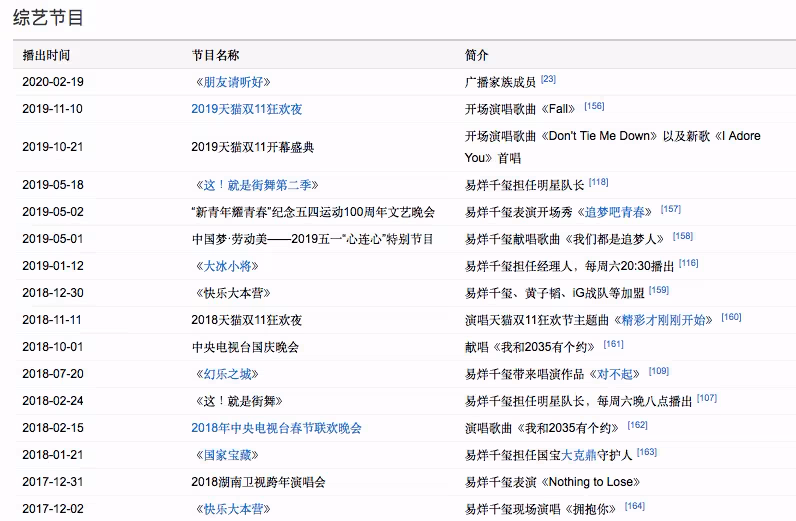This screenshot has height=521, width=796.
Task: Open citation reference [157]
Action: pos(671,209)
